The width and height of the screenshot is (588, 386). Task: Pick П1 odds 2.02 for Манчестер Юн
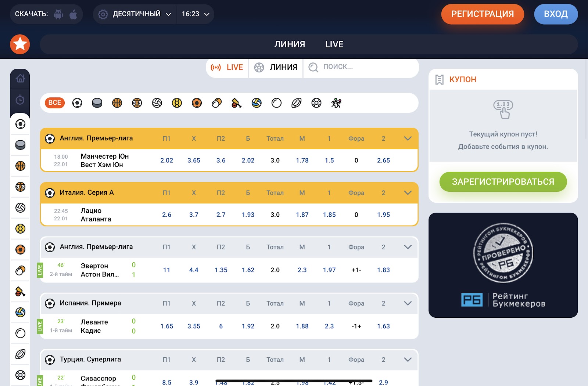click(x=166, y=160)
